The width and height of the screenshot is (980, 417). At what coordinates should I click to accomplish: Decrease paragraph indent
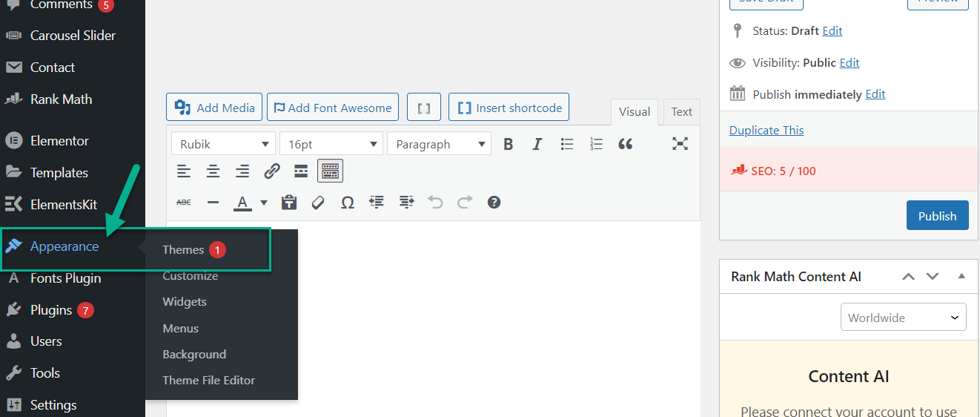coord(377,202)
